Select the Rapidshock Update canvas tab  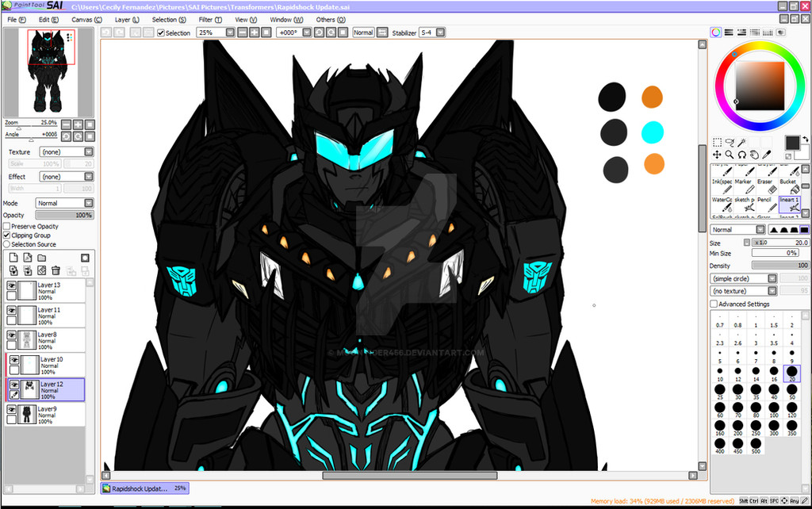(144, 488)
